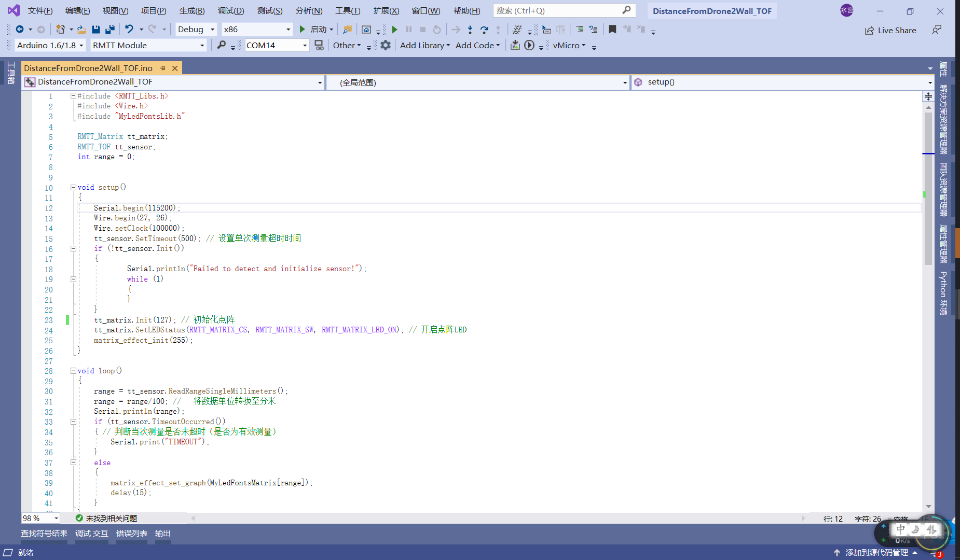The height and width of the screenshot is (560, 960).
Task: Click the Increase indent icon
Action: point(593,30)
